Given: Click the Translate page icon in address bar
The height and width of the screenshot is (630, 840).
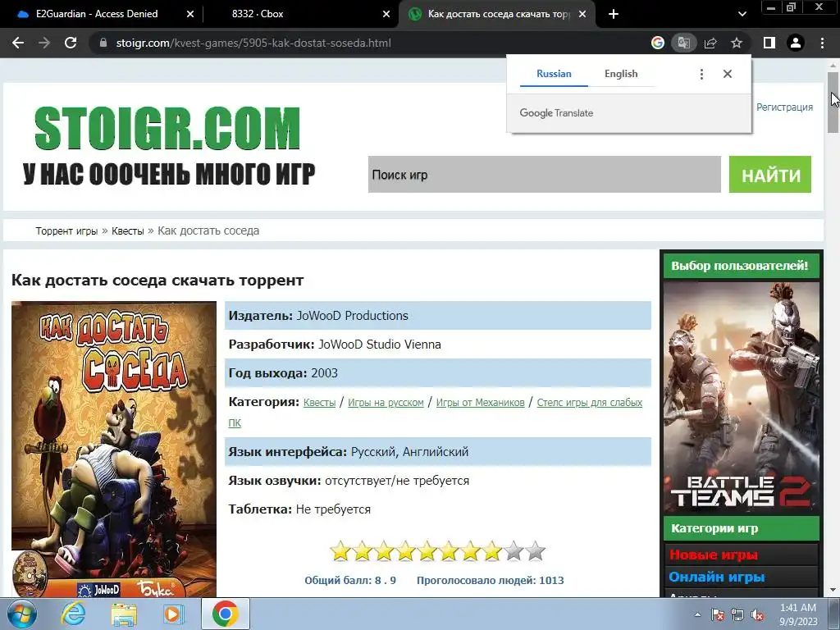Looking at the screenshot, I should coord(683,43).
